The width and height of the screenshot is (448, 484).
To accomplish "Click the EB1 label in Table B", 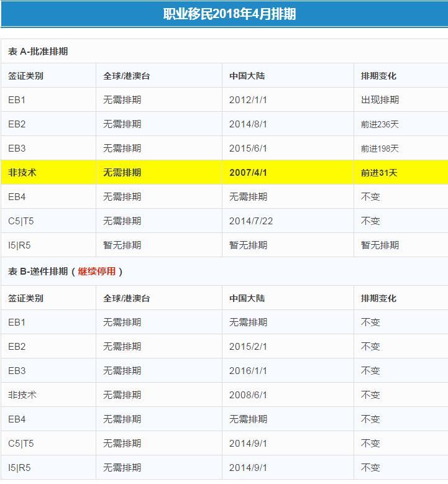I will [17, 322].
